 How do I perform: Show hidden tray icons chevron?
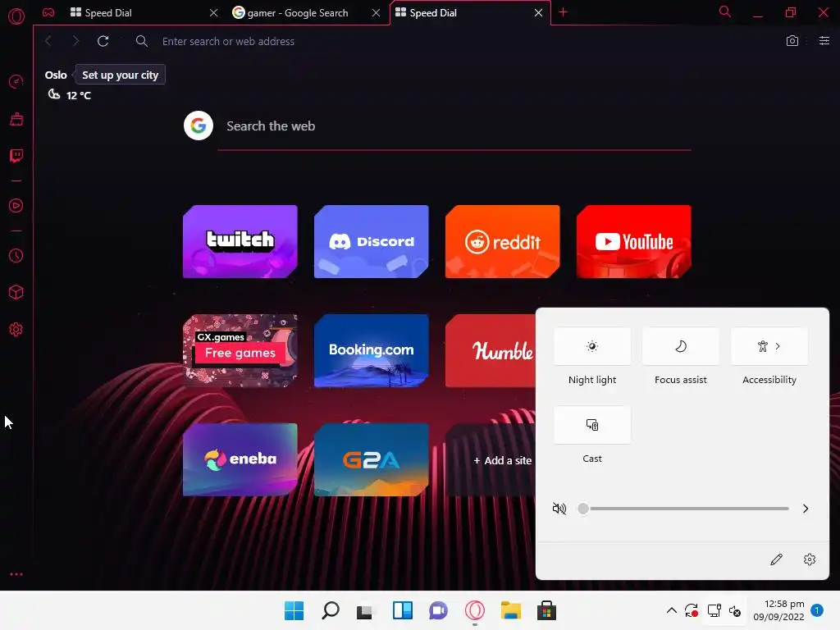pos(671,610)
